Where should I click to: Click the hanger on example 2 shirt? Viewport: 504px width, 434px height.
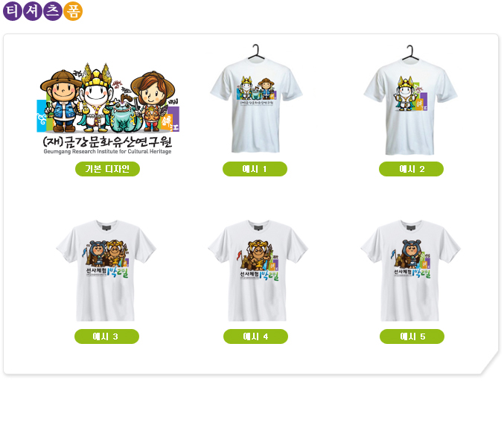(x=410, y=53)
